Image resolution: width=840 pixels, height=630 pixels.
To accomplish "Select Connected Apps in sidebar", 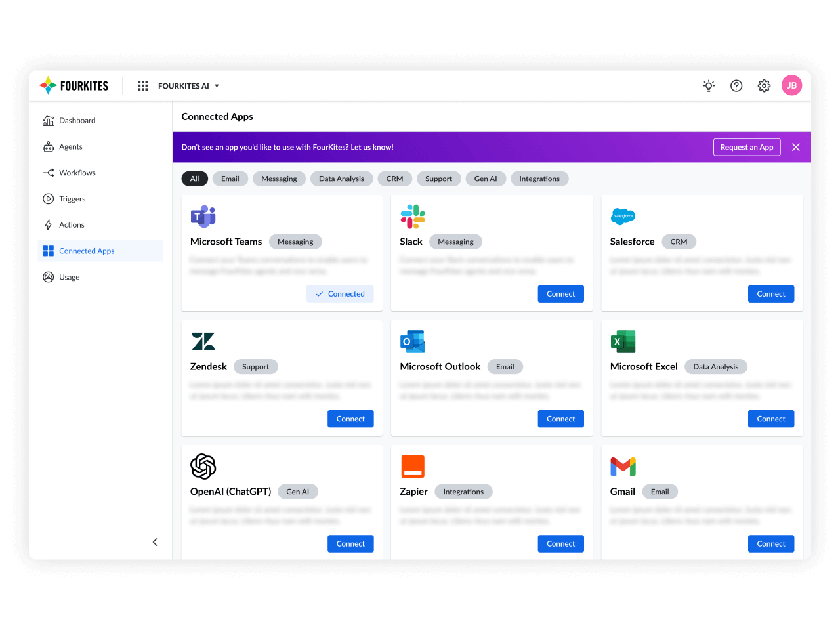I will (100, 251).
